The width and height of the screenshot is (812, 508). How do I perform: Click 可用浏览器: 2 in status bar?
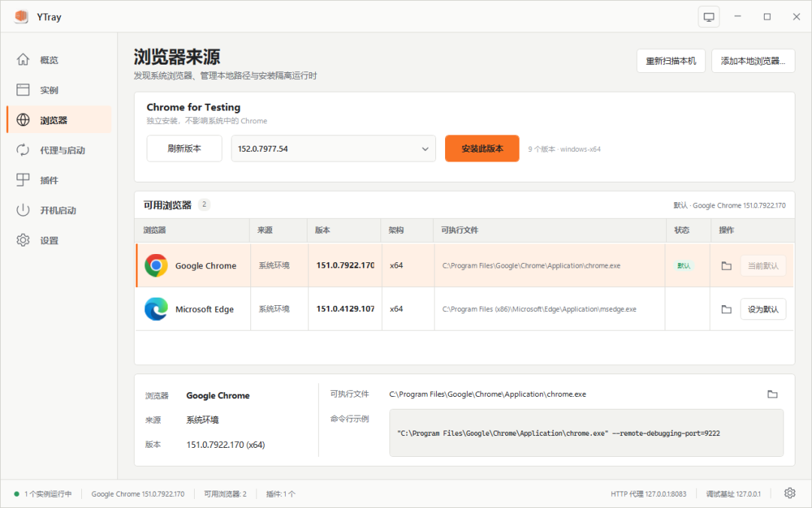pyautogui.click(x=226, y=494)
